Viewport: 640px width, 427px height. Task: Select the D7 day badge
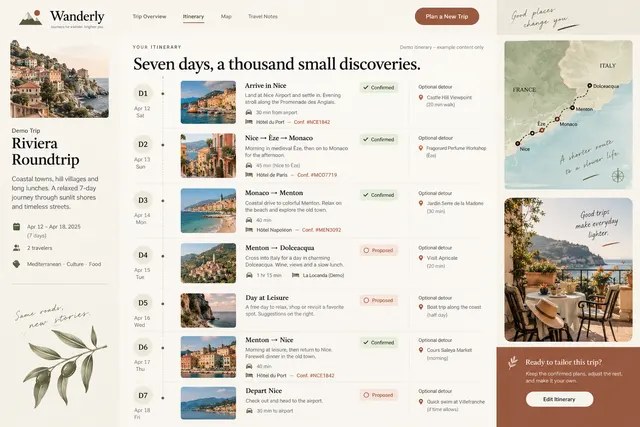(143, 396)
